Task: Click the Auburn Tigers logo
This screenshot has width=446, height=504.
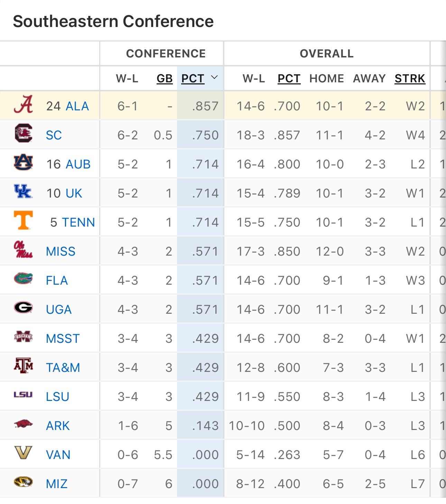Action: (23, 163)
